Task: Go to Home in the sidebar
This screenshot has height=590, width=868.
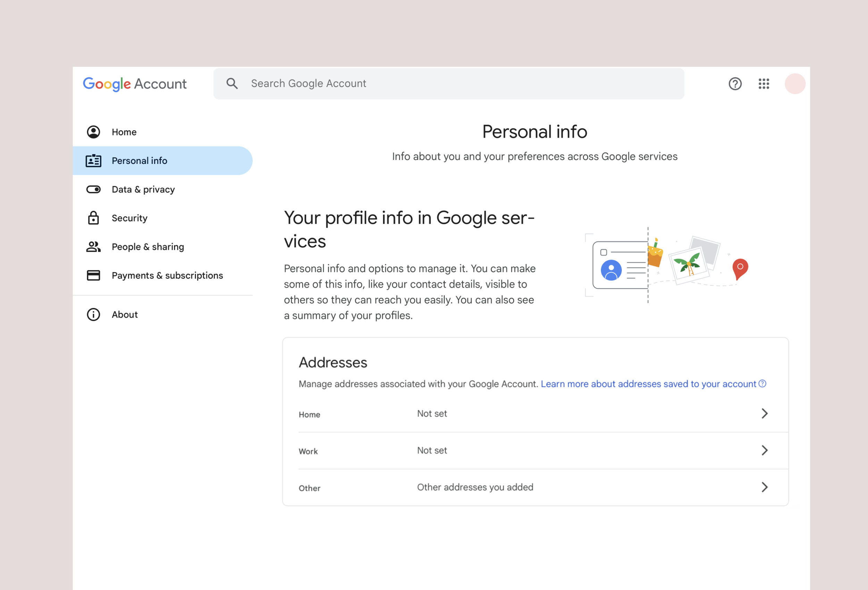Action: point(162,132)
